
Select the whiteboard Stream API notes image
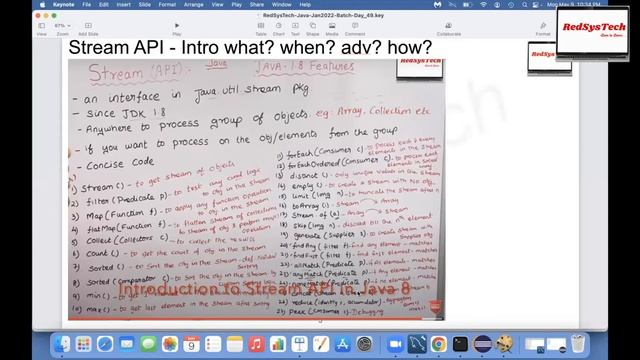point(256,189)
